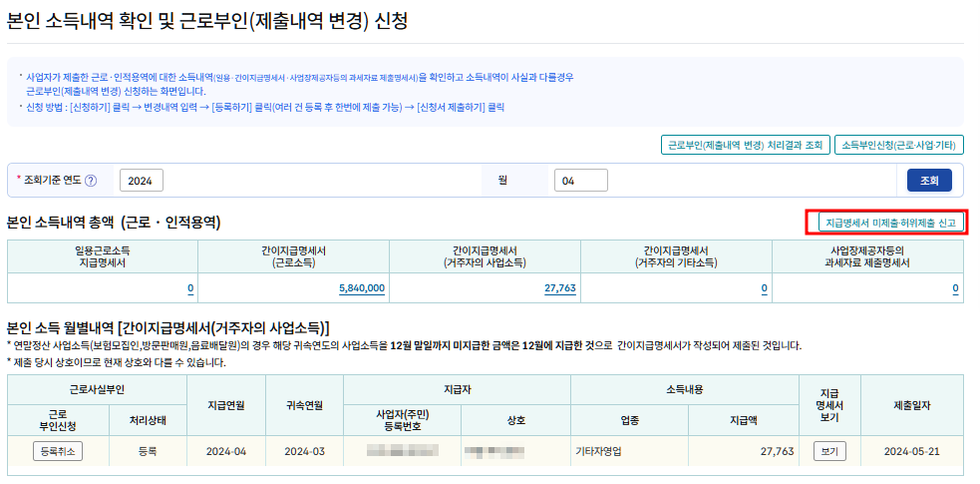The width and height of the screenshot is (980, 484).
Task: Click the 업종 column header
Action: point(629,420)
